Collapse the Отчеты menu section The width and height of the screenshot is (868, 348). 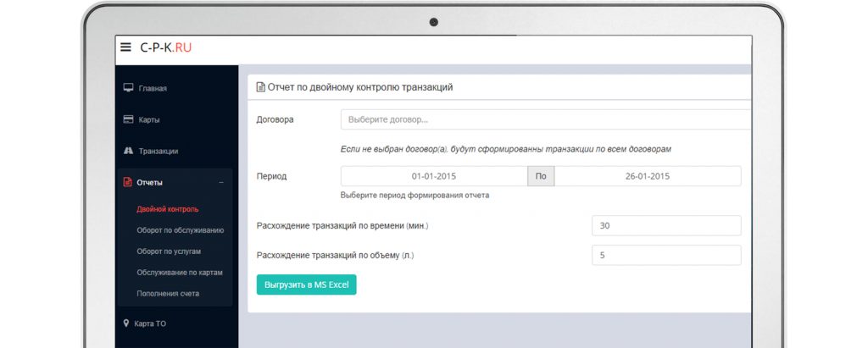coord(221,182)
